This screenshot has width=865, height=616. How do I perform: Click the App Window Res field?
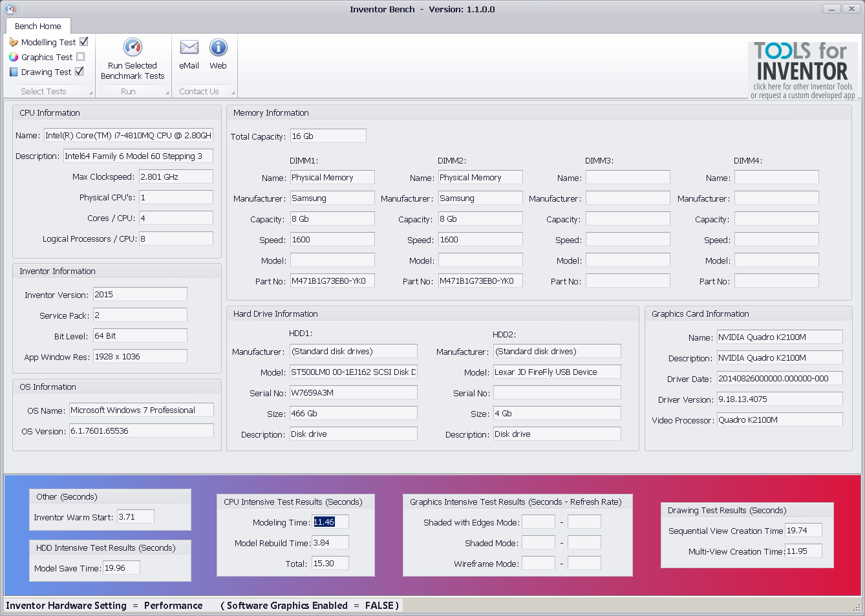click(140, 357)
